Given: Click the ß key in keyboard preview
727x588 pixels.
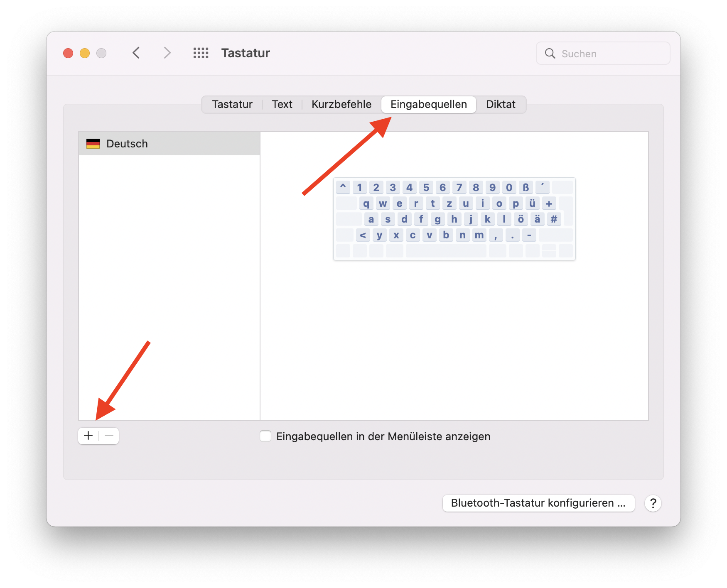Looking at the screenshot, I should pyautogui.click(x=526, y=187).
